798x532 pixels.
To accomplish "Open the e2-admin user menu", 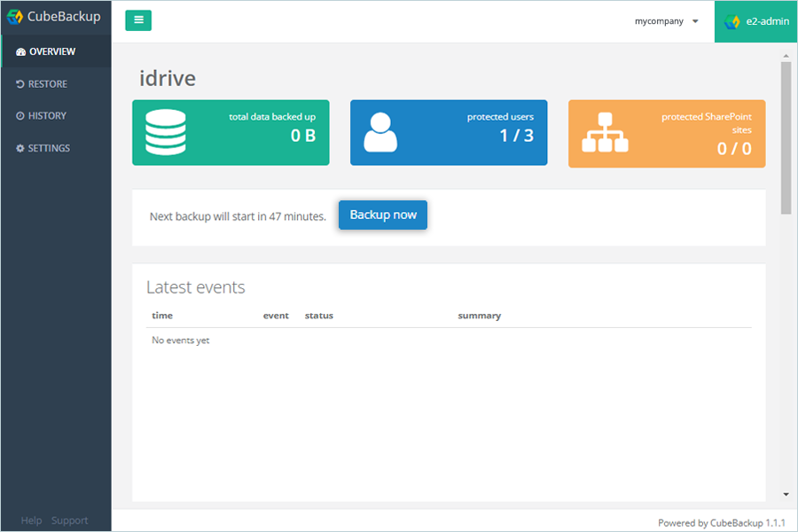I will click(x=755, y=21).
